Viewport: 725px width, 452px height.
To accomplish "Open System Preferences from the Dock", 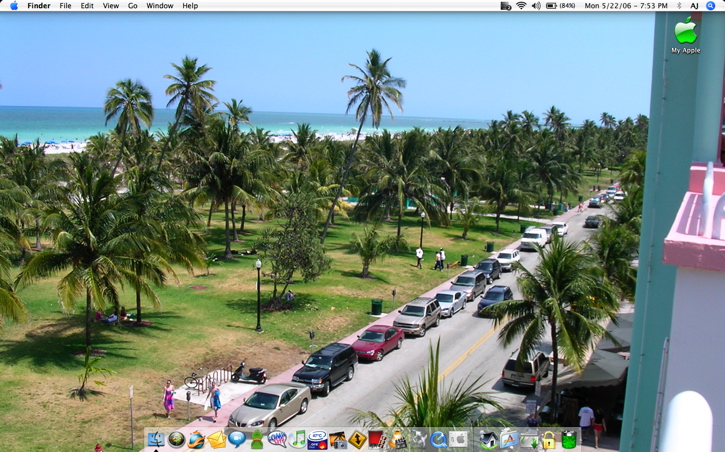I will (459, 439).
